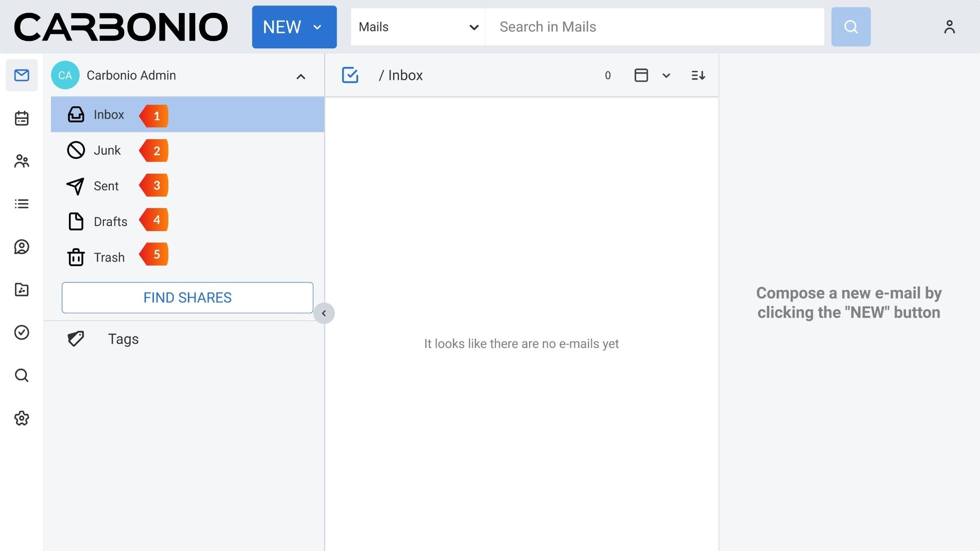
Task: Expand the layout options chevron
Action: click(666, 76)
